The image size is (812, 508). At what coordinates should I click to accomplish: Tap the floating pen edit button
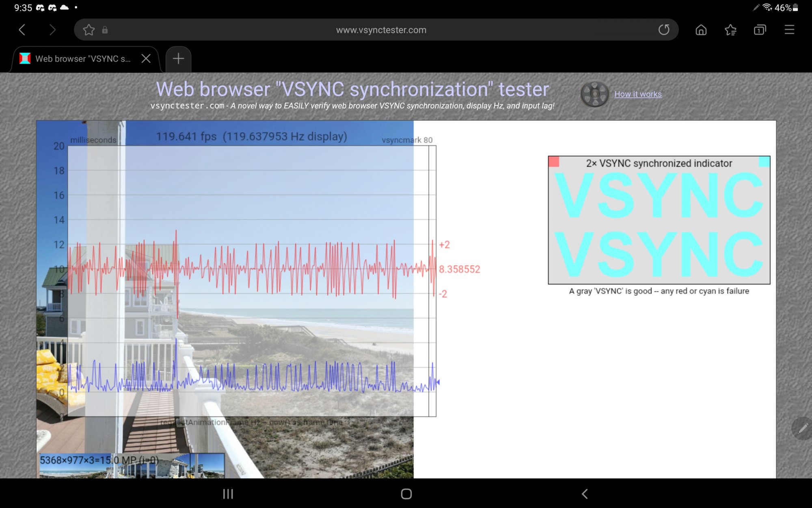pos(803,428)
